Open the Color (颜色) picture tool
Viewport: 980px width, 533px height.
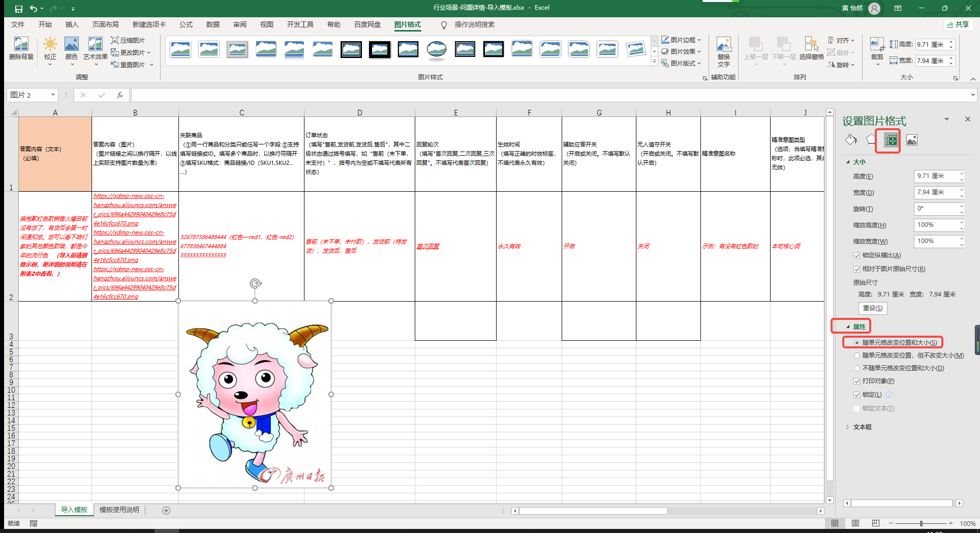pos(72,50)
